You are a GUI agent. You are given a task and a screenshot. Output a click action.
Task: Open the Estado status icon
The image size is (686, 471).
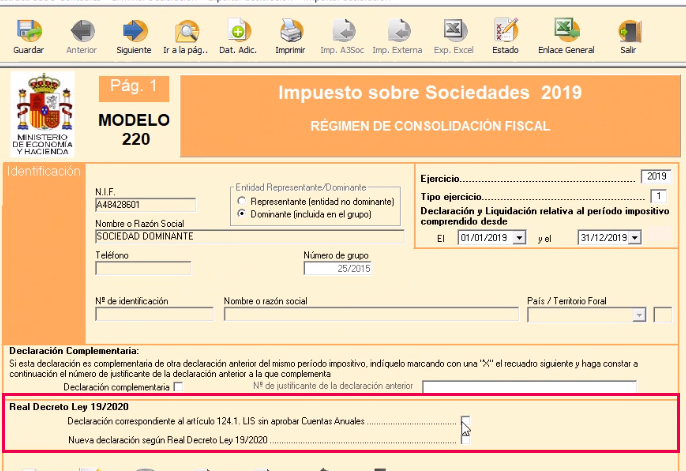coord(506,31)
